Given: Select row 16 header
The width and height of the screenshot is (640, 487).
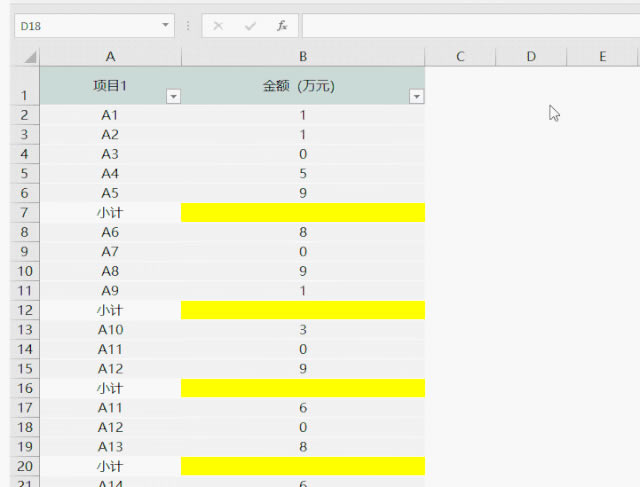Looking at the screenshot, I should pyautogui.click(x=24, y=388).
